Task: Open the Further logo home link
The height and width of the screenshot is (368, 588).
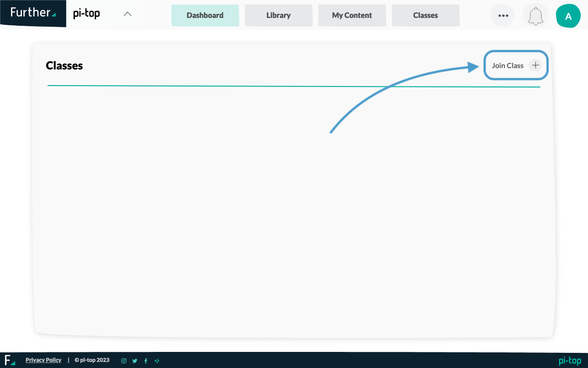Action: pos(33,13)
